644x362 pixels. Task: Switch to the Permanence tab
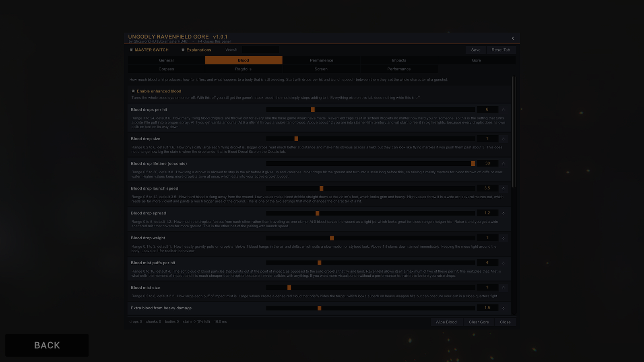321,60
